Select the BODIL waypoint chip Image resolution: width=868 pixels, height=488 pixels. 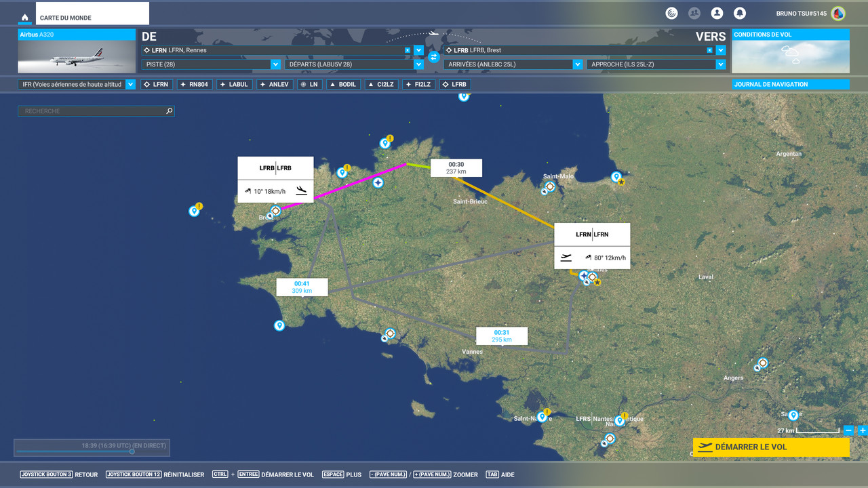coord(343,85)
